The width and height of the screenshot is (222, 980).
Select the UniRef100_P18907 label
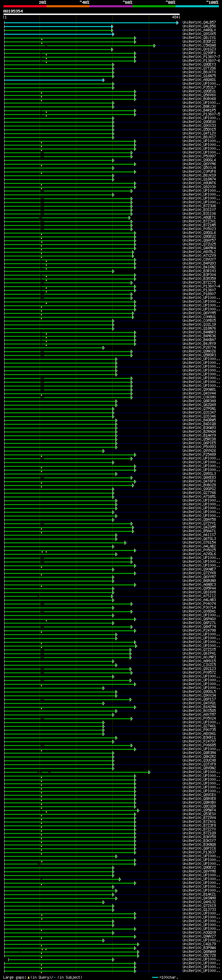point(199,294)
